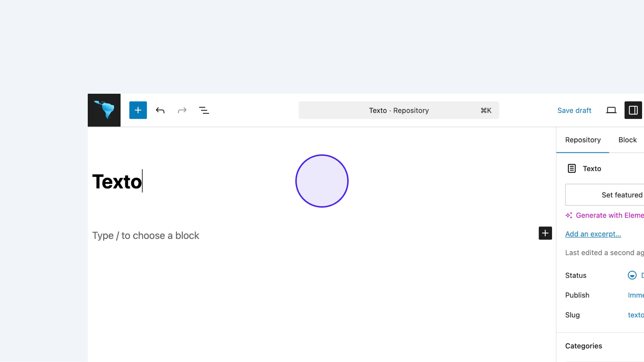Viewport: 644px width, 362px height.
Task: Open the Status draft dropdown icon
Action: click(x=632, y=275)
